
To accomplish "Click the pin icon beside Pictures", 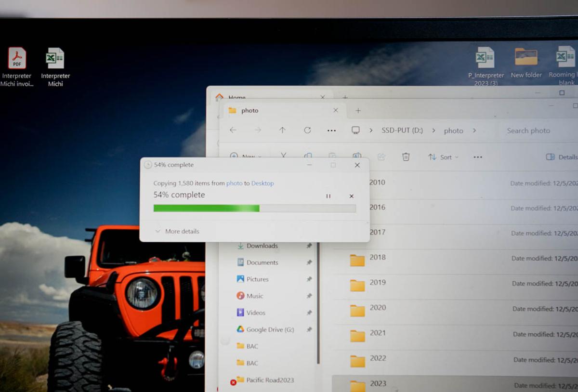I will (309, 279).
